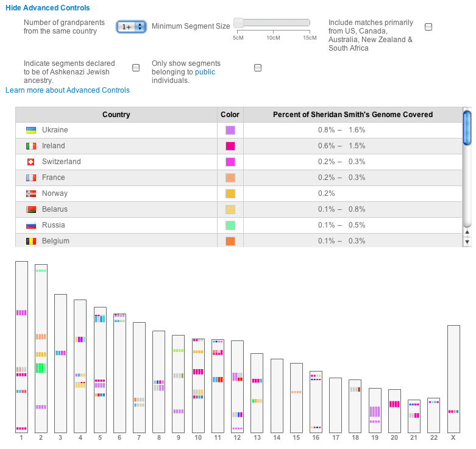Viewport: 476px width, 449px height.
Task: Click the X chromosome bar
Action: [x=453, y=379]
